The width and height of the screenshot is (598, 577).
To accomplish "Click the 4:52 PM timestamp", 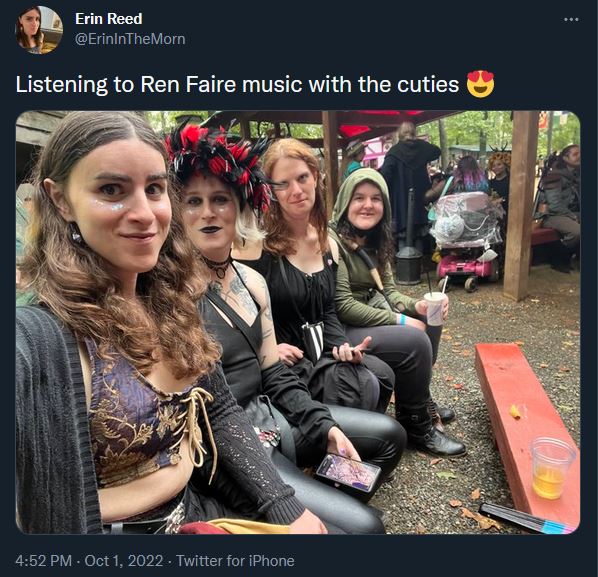I will click(x=43, y=561).
